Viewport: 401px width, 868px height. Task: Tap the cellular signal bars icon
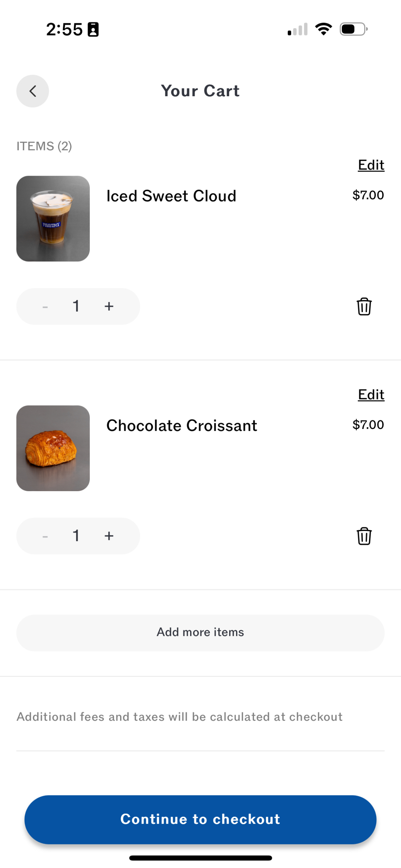(297, 29)
